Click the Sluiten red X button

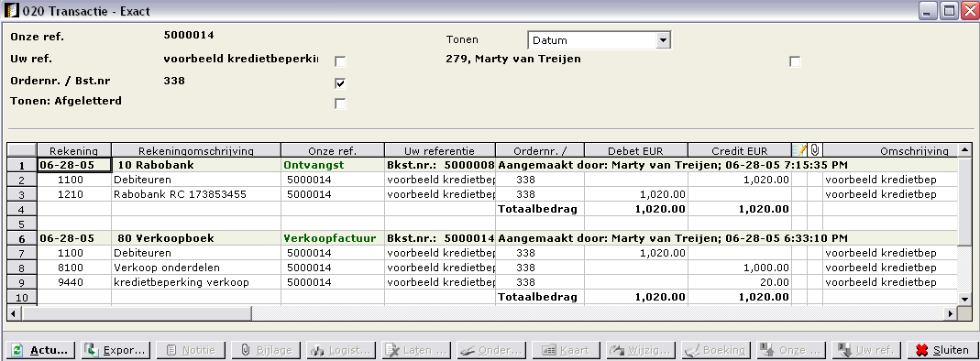[x=941, y=350]
